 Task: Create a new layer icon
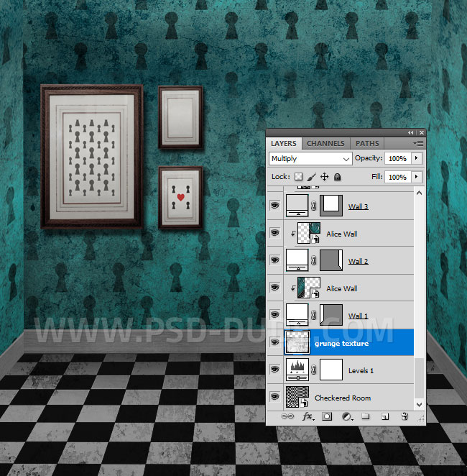pyautogui.click(x=385, y=416)
